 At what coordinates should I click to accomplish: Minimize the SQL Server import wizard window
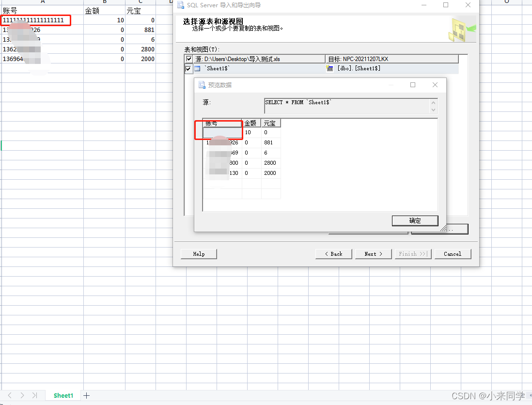(x=424, y=5)
